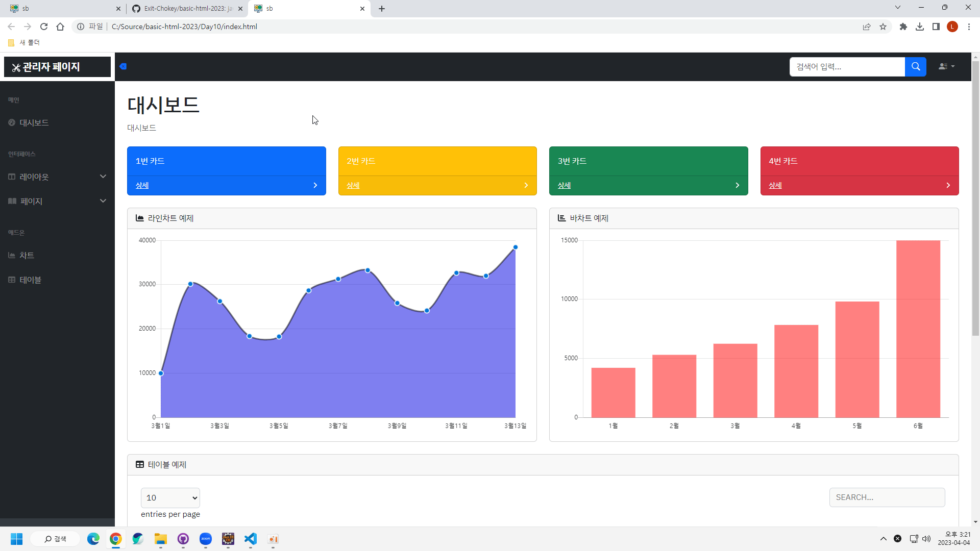Click the blue search magnifier button
Viewport: 980px width, 551px height.
915,67
